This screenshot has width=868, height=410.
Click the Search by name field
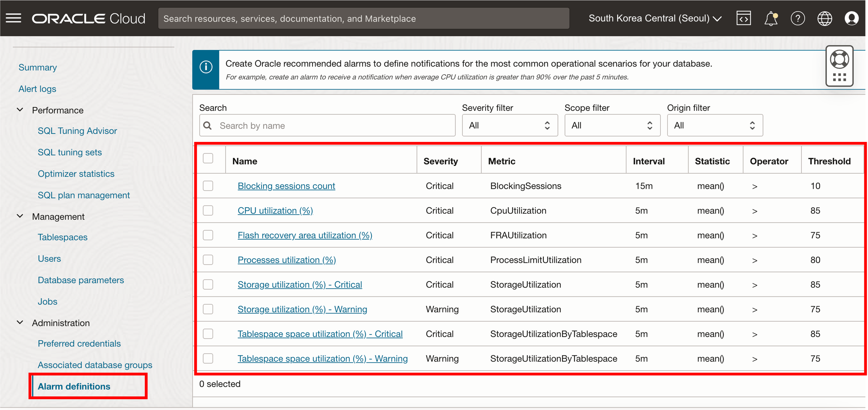tap(327, 125)
